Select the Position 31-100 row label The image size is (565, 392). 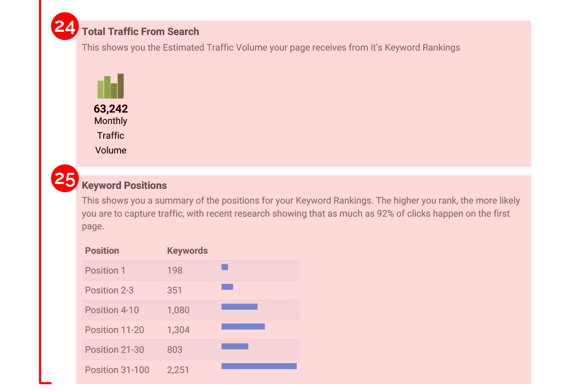click(117, 370)
